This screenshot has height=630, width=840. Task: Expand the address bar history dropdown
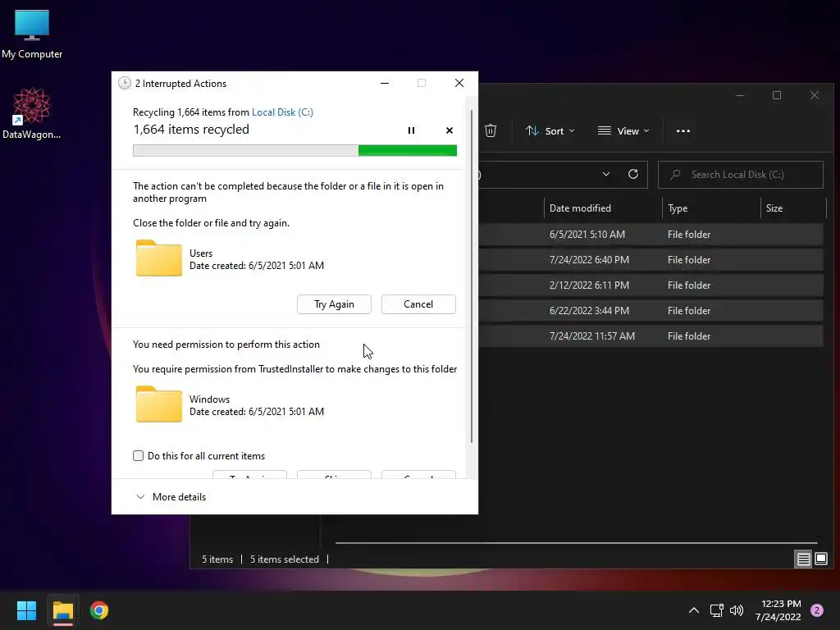click(606, 174)
